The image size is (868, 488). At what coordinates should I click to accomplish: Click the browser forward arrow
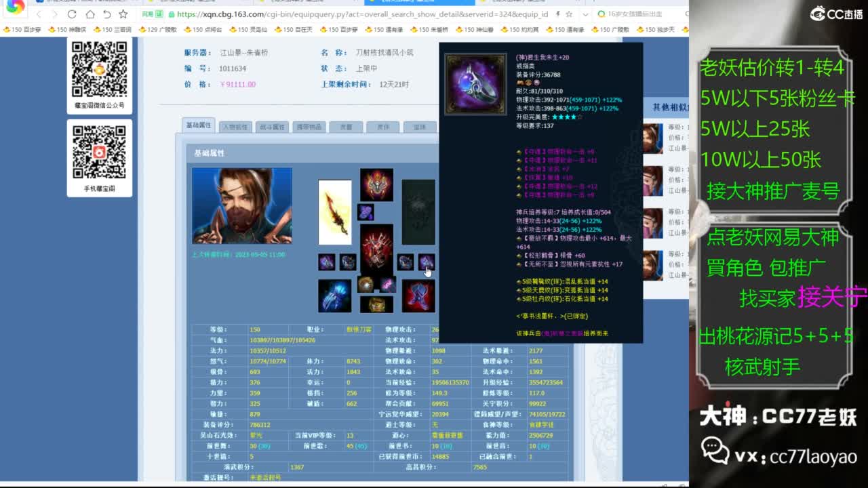[x=54, y=14]
